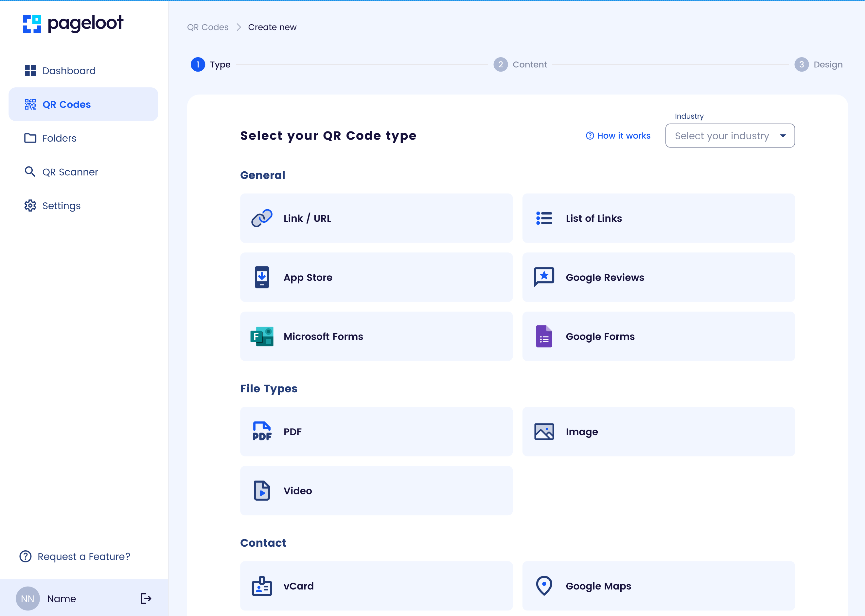
Task: Click the Microsoft Forms icon
Action: (262, 336)
